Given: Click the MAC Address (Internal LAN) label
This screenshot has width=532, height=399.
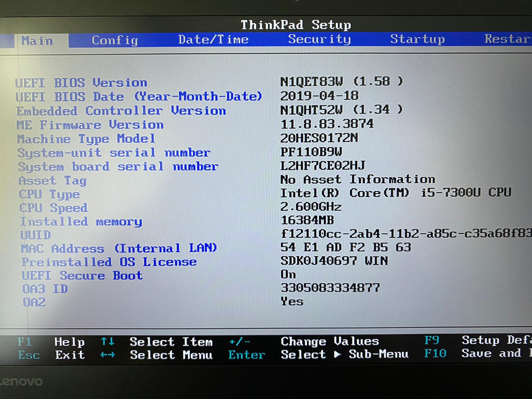Looking at the screenshot, I should pos(119,248).
